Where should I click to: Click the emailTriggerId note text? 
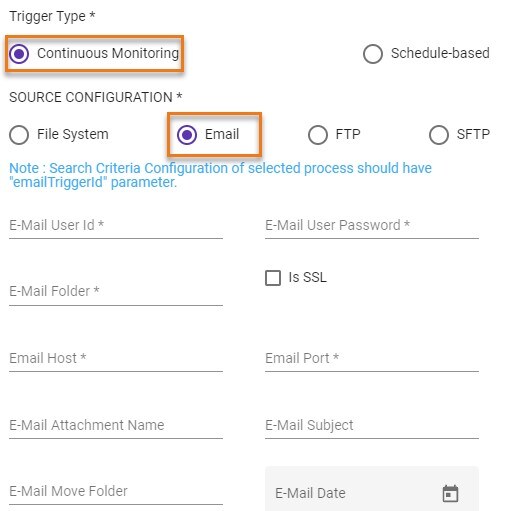[x=220, y=175]
